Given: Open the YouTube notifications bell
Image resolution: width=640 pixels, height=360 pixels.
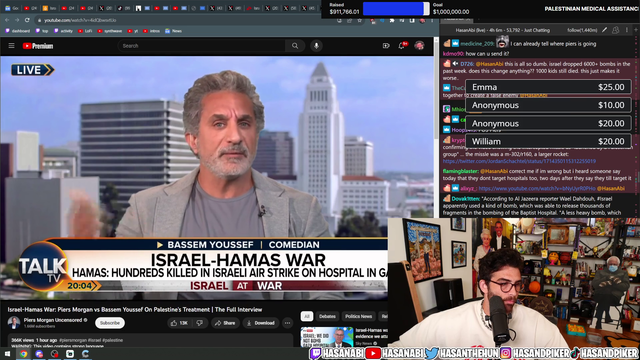Looking at the screenshot, I should (402, 45).
